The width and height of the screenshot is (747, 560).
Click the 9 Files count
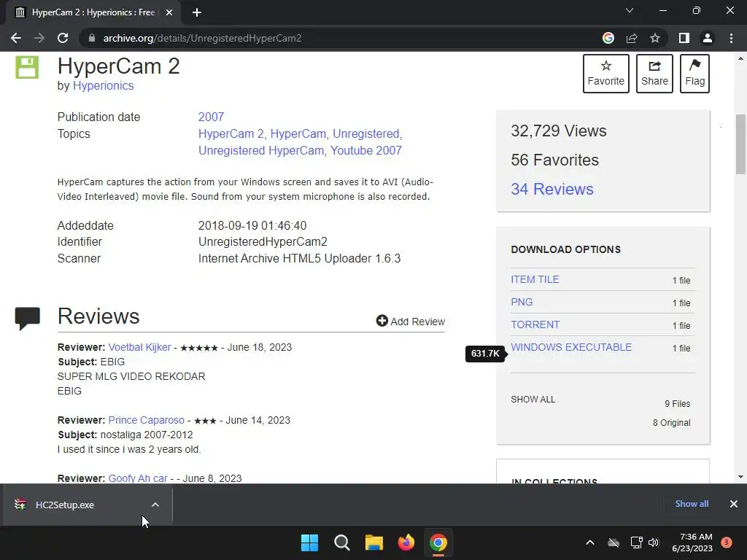[678, 404]
